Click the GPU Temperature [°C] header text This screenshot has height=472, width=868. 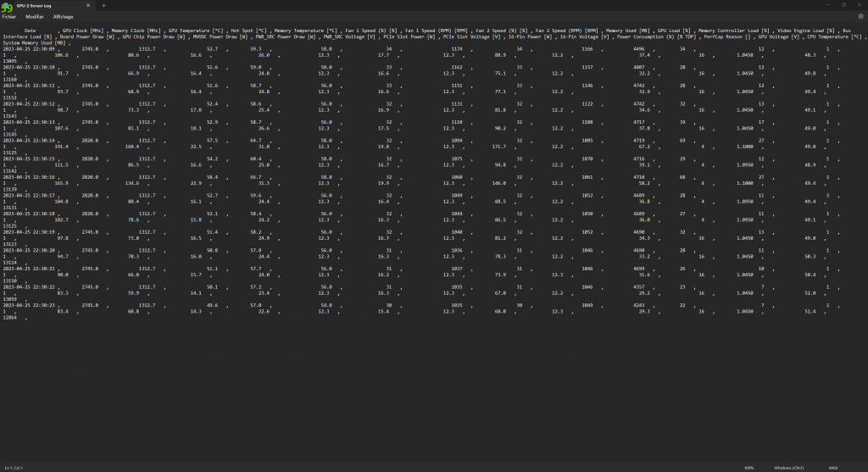coord(196,31)
